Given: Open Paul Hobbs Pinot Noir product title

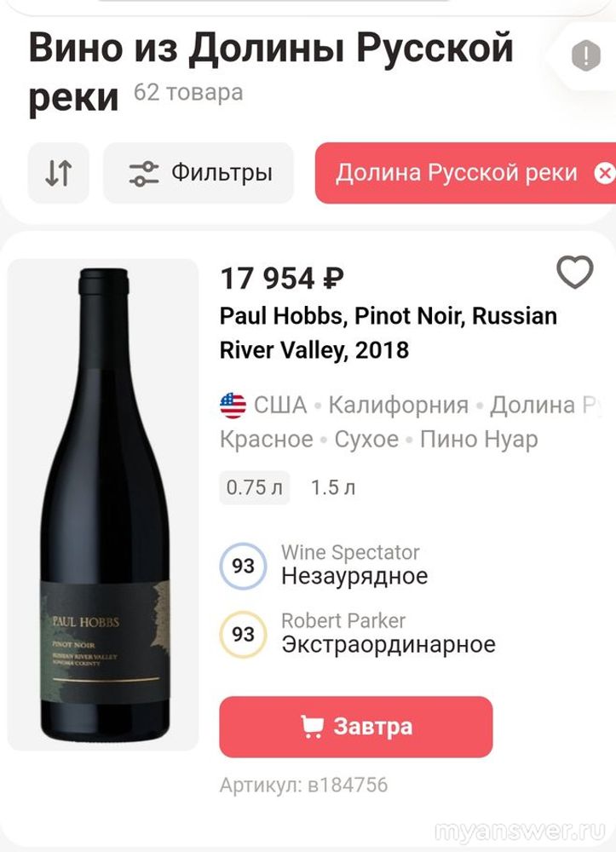Looking at the screenshot, I should tap(388, 332).
